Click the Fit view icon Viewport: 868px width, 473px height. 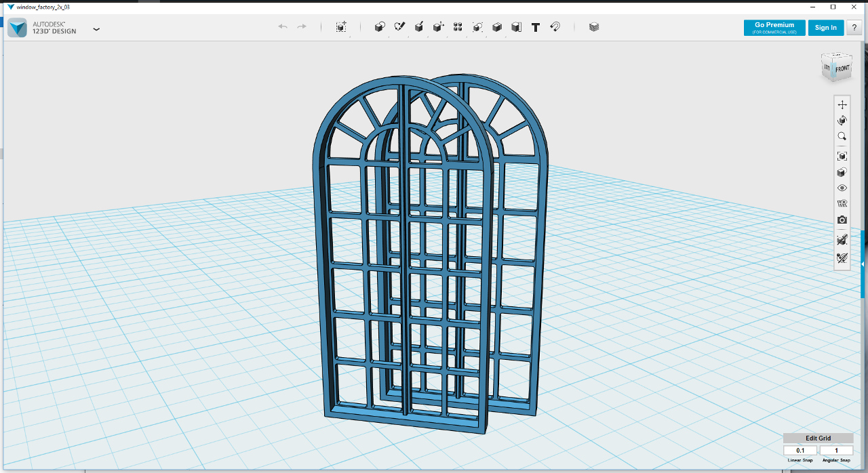point(842,156)
